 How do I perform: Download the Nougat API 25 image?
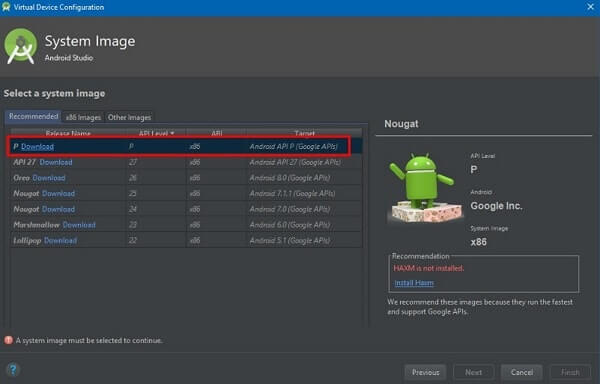[58, 194]
